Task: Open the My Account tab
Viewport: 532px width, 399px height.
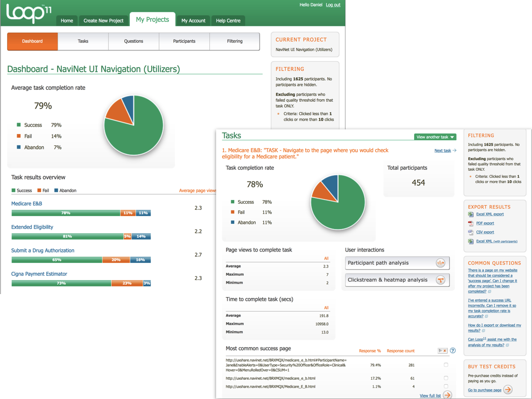Action: (x=193, y=21)
